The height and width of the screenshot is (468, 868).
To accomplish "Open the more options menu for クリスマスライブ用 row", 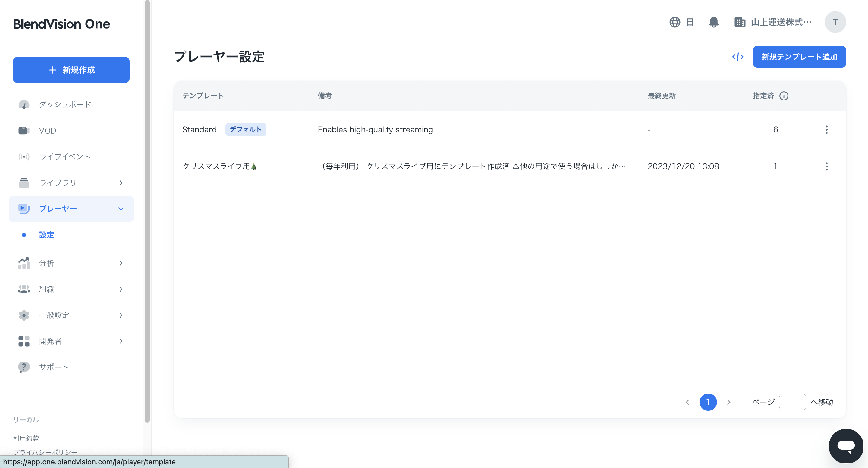I will [826, 166].
